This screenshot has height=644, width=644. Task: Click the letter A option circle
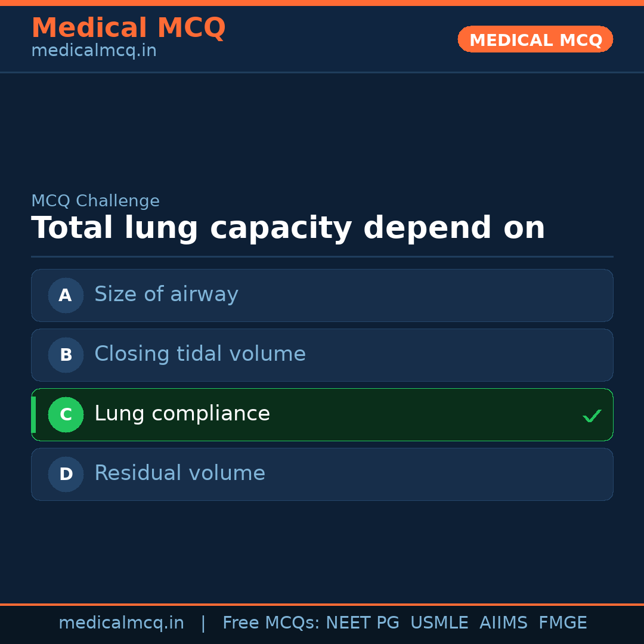point(66,295)
